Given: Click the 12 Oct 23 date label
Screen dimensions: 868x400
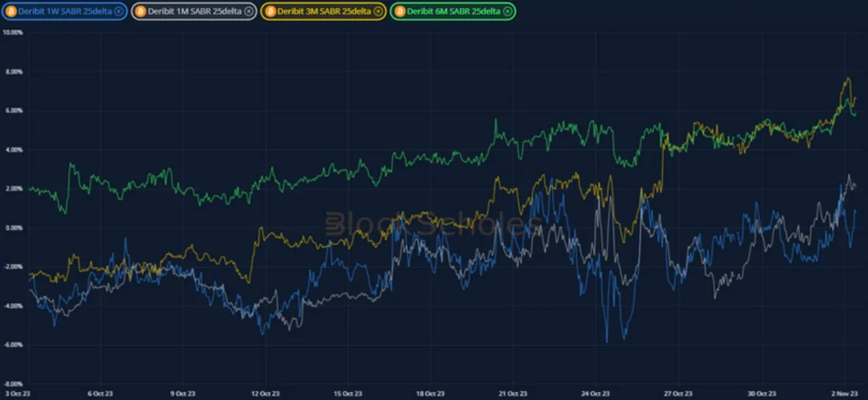Looking at the screenshot, I should coord(265,394).
